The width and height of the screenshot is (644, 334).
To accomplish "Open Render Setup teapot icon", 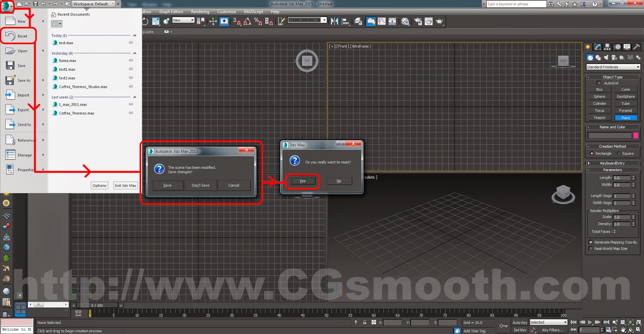I will pyautogui.click(x=418, y=21).
